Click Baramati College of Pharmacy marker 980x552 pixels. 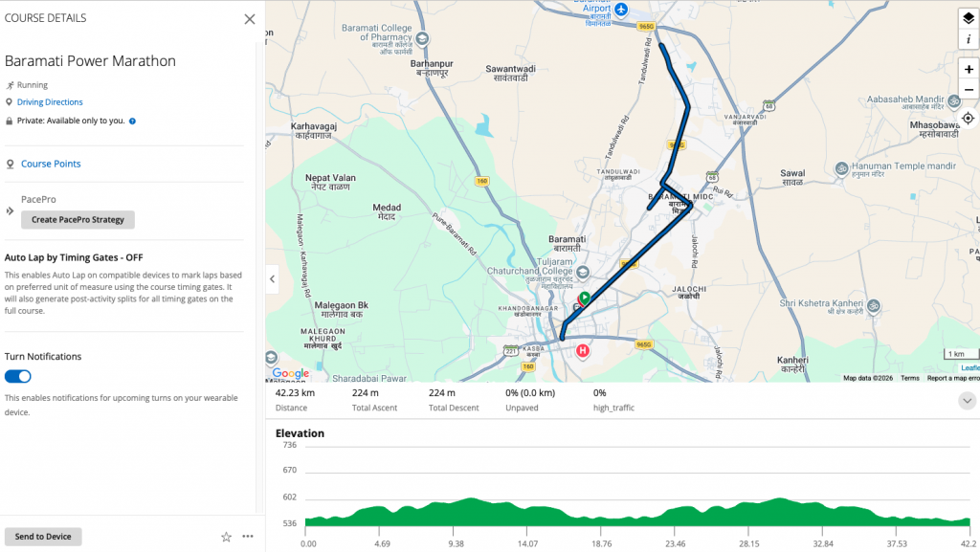tap(422, 38)
